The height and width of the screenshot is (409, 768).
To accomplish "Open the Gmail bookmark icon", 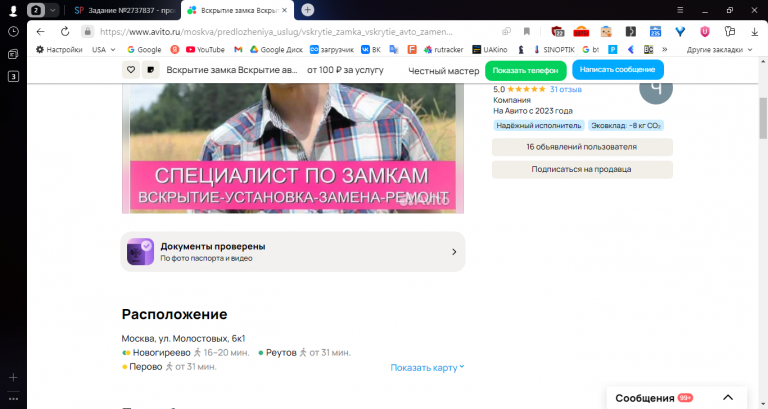I will point(238,49).
